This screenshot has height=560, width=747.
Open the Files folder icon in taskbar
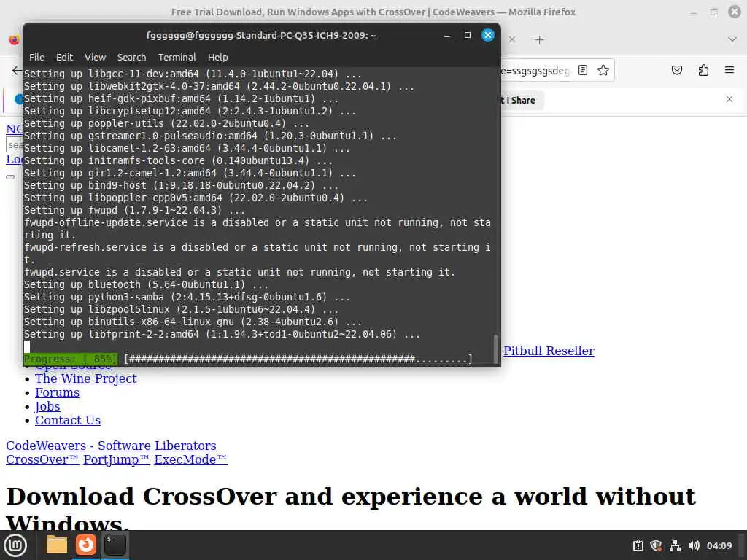(57, 545)
